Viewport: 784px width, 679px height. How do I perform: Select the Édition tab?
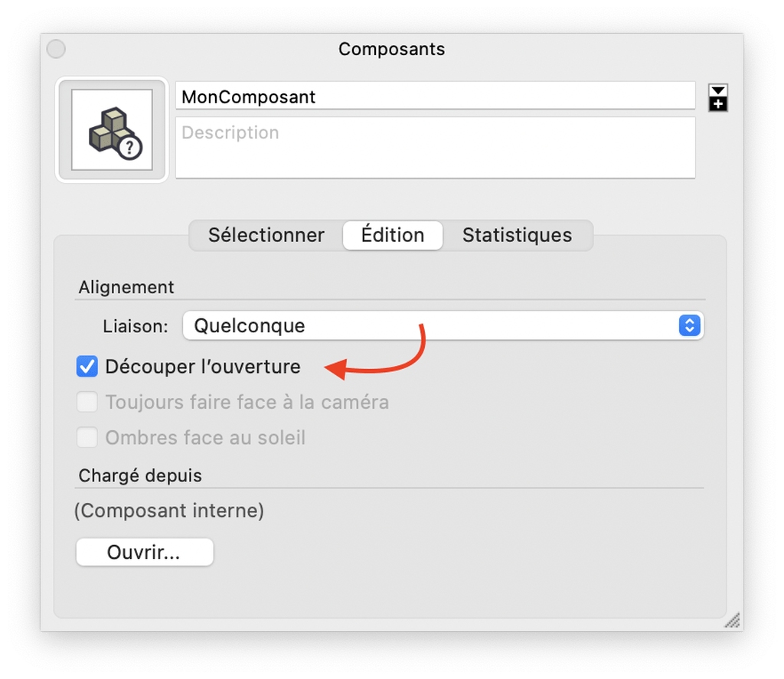tap(393, 235)
